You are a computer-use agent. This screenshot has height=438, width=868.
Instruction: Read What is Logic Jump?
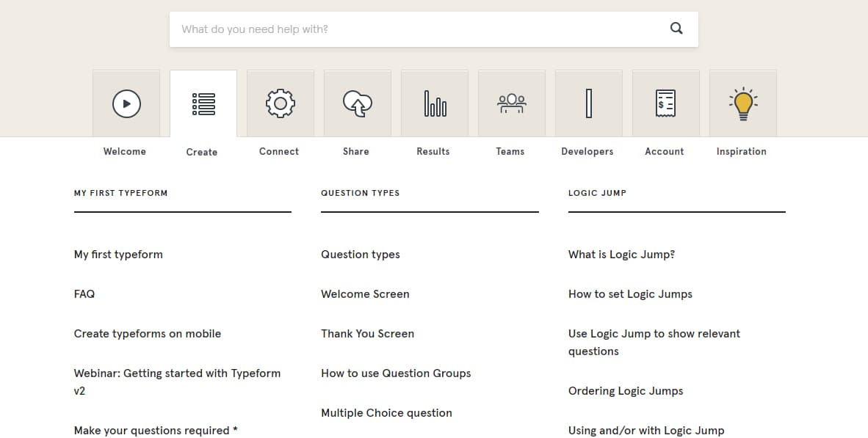click(x=621, y=254)
